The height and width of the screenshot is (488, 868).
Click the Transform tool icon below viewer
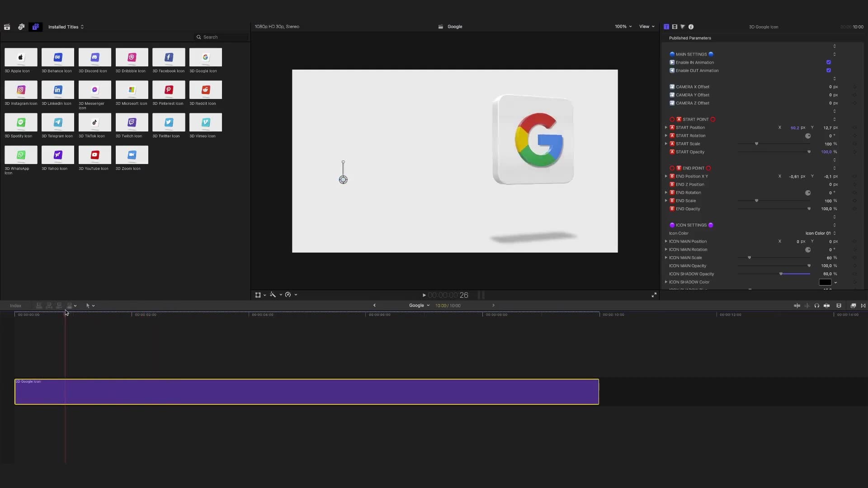[x=258, y=295]
